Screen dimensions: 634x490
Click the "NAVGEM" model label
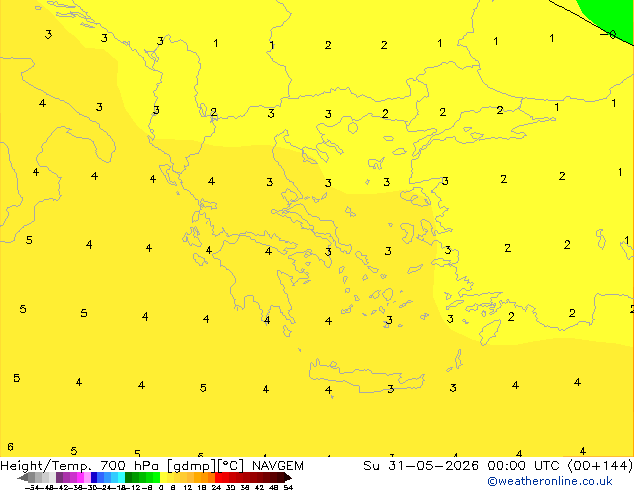point(278,466)
